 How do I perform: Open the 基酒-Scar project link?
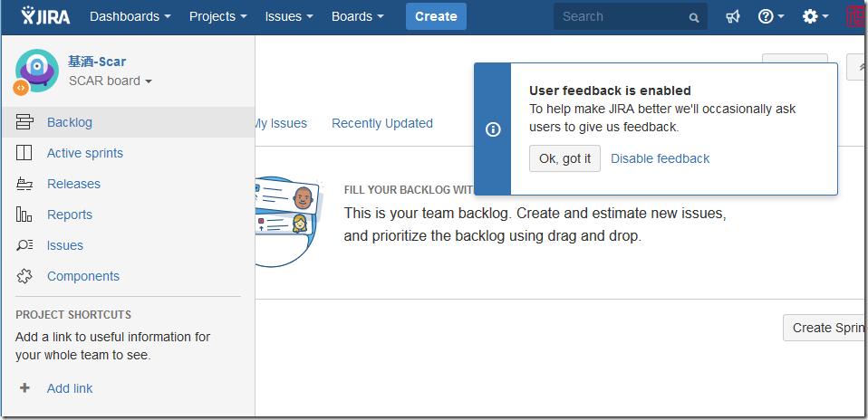click(x=97, y=62)
